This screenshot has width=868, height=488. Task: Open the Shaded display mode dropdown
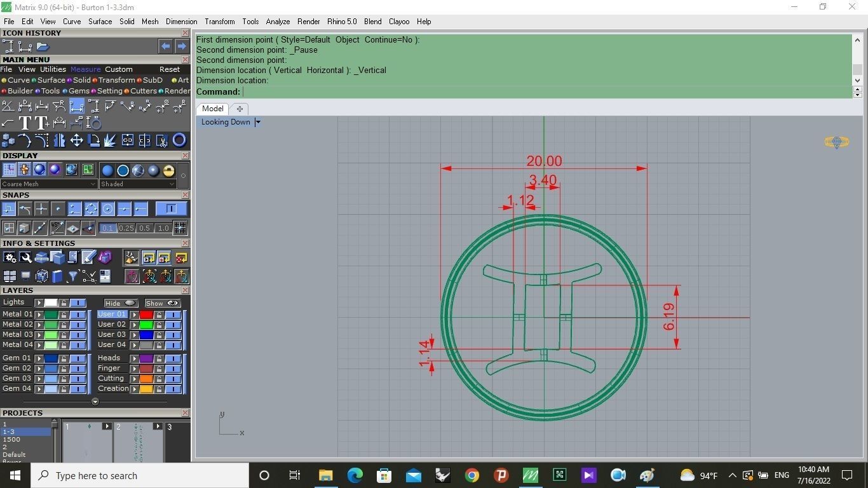click(137, 184)
